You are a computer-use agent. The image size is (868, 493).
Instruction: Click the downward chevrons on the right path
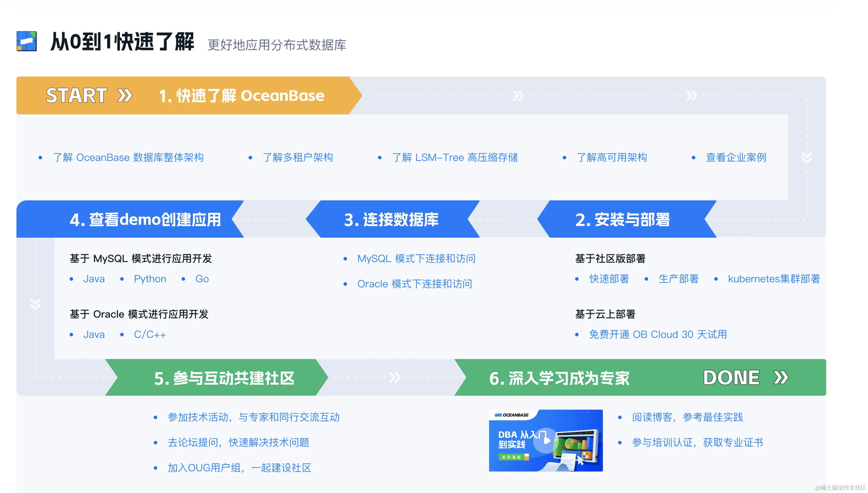pyautogui.click(x=806, y=157)
